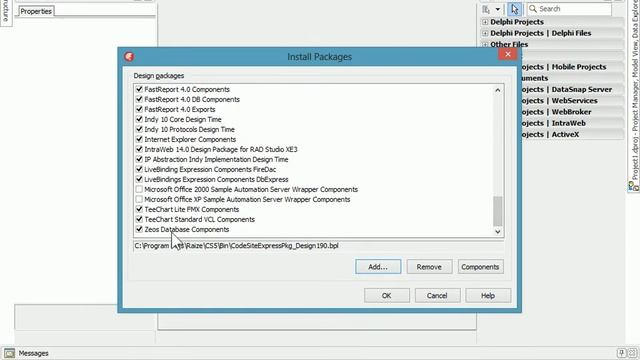Toggle TeeChart Standard VCL Components checkbox
Image resolution: width=640 pixels, height=360 pixels.
click(x=139, y=219)
